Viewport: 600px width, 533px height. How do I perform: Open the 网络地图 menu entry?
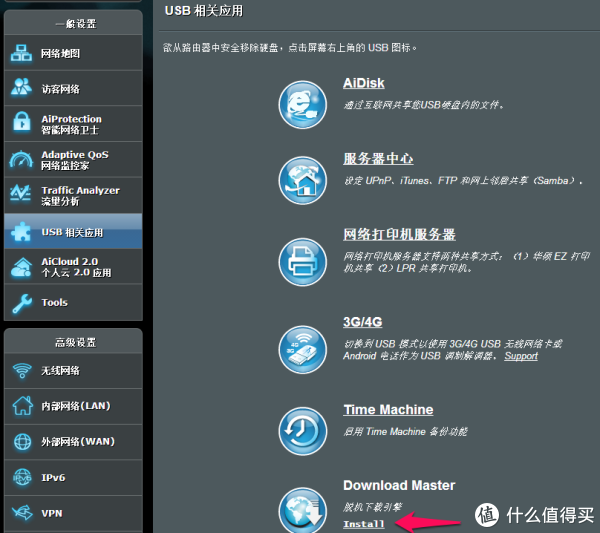coord(73,53)
